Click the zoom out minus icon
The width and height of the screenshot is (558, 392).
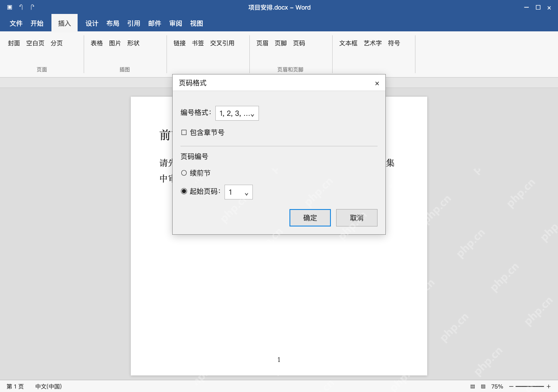[x=511, y=386]
